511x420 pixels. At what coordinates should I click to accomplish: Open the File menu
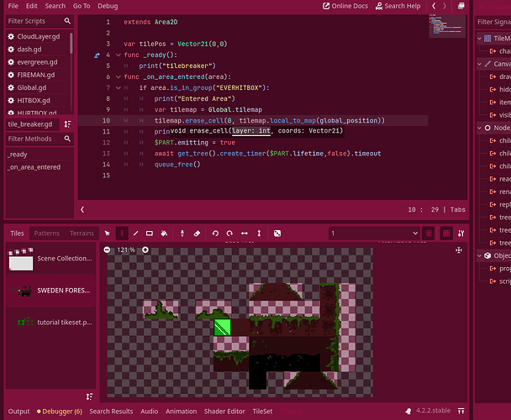[13, 6]
